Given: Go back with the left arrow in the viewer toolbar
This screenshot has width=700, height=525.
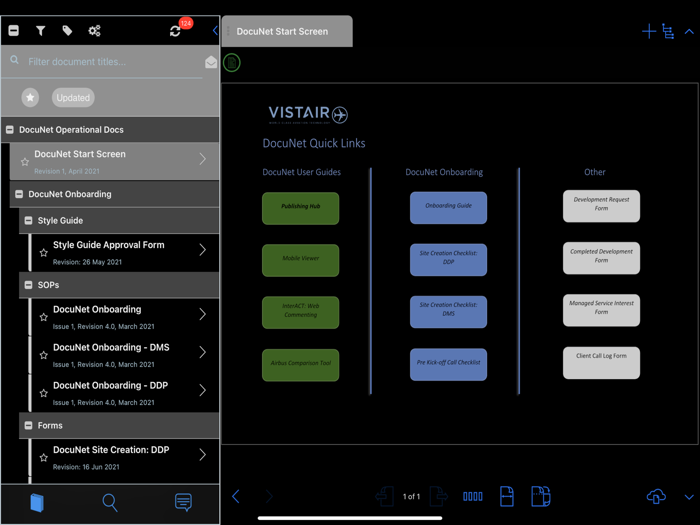Looking at the screenshot, I should 236,496.
